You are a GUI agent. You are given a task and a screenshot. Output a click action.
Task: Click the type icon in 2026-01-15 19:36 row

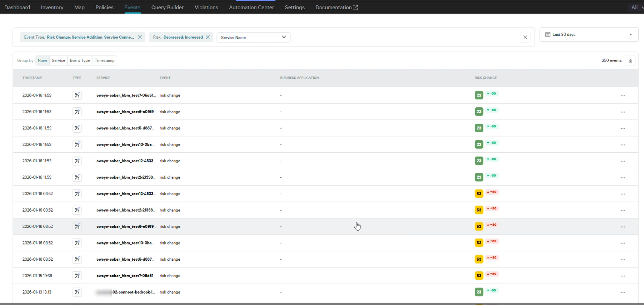(x=77, y=276)
